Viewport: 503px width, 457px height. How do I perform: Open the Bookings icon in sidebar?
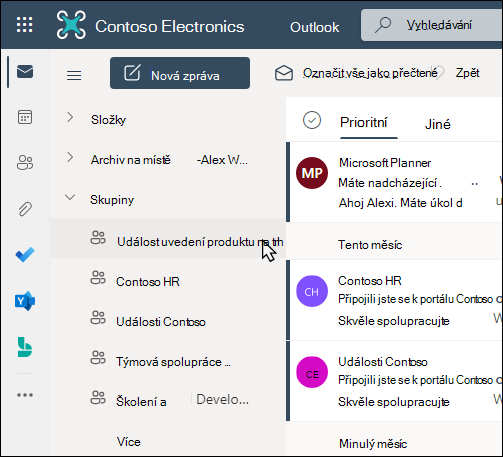point(25,347)
